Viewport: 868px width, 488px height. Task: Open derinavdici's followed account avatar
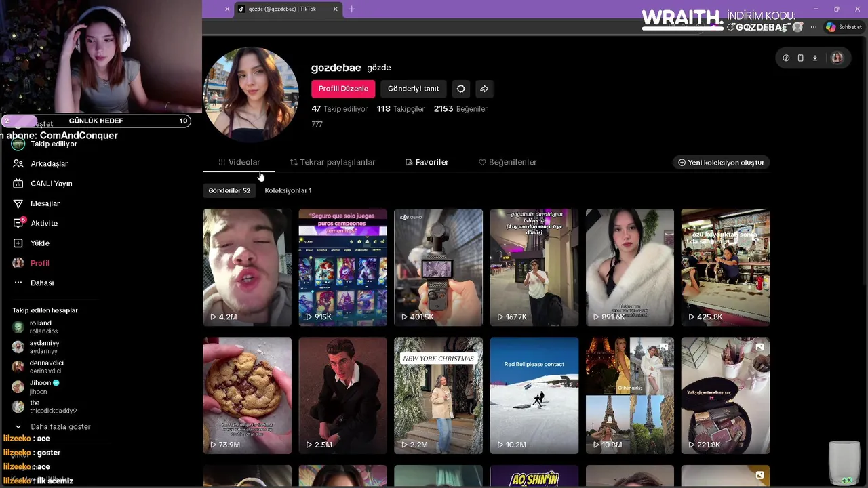click(18, 367)
